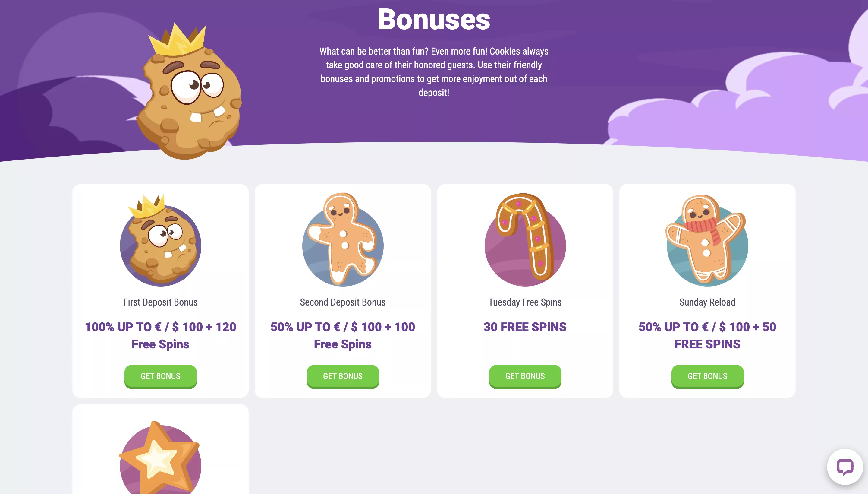Open the live chat bubble icon

[844, 467]
